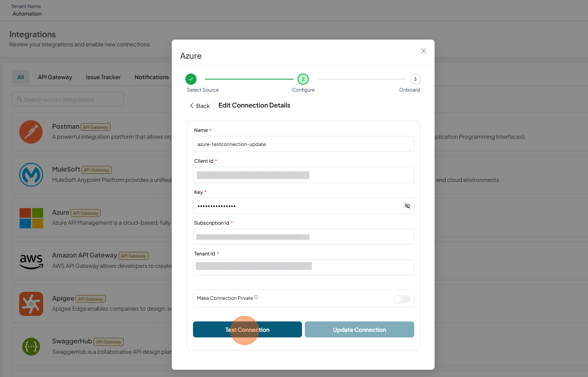Click the Configure step 2 circle
The width and height of the screenshot is (588, 377).
pos(303,79)
